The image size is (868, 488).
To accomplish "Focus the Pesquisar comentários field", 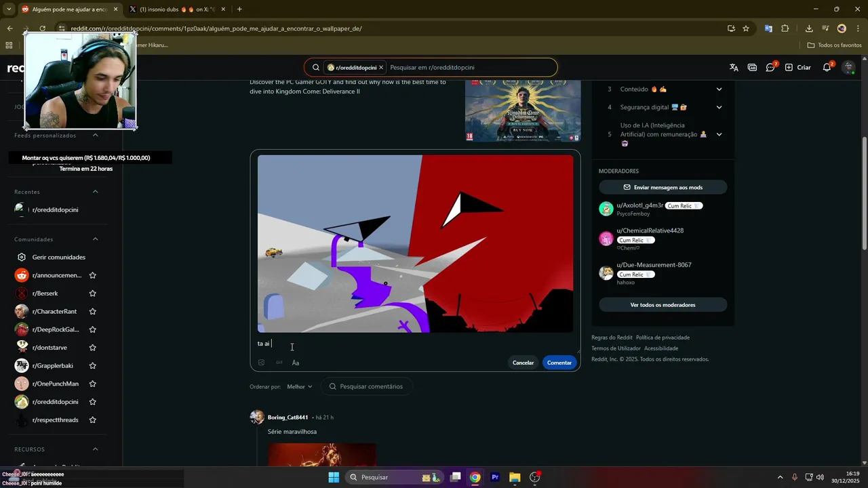I will [x=367, y=386].
